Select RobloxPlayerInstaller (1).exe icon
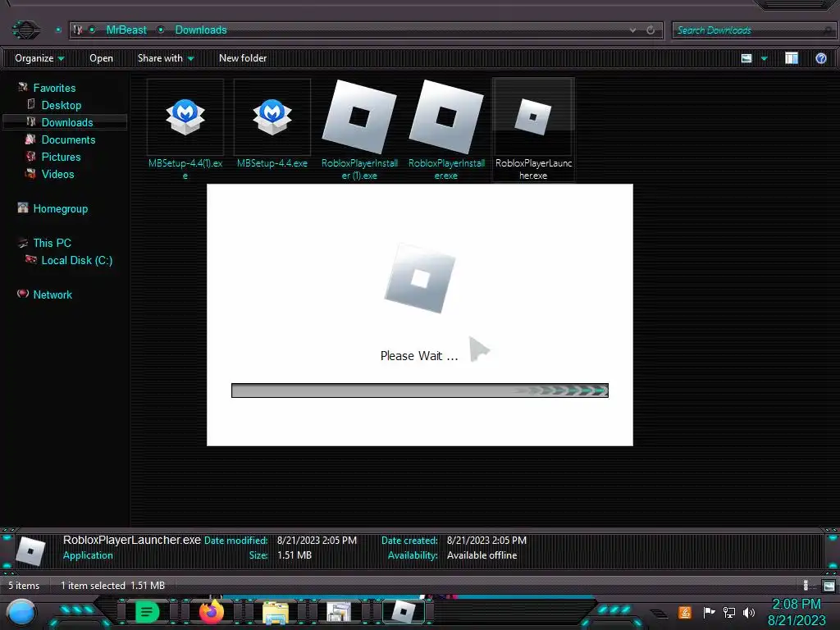The width and height of the screenshot is (840, 630). coord(359,116)
